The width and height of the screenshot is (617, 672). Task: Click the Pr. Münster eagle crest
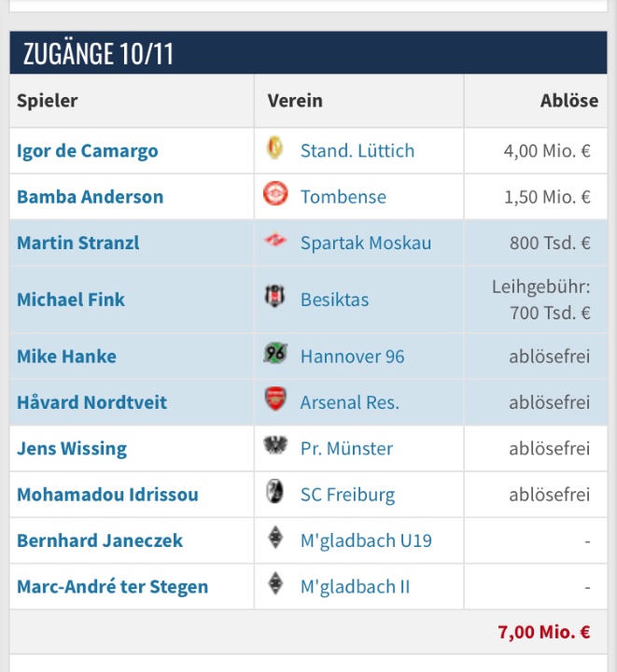[275, 448]
